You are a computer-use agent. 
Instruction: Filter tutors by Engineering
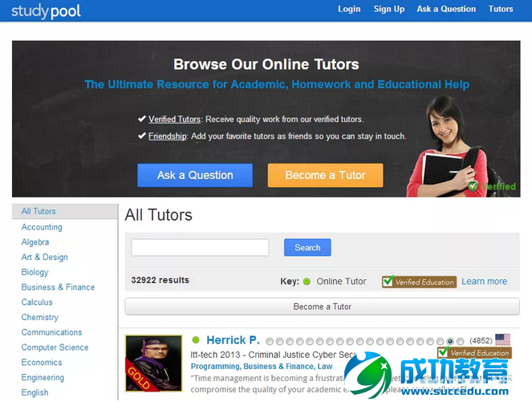(43, 377)
